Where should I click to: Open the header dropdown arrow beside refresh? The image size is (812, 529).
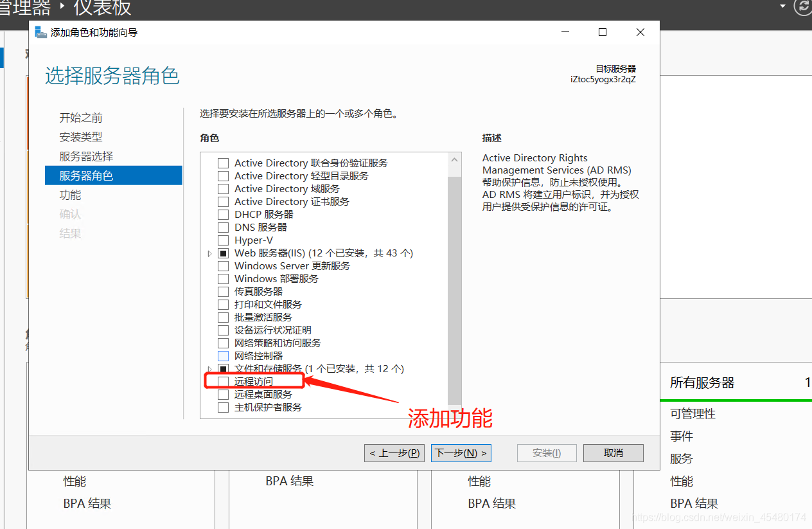click(782, 6)
